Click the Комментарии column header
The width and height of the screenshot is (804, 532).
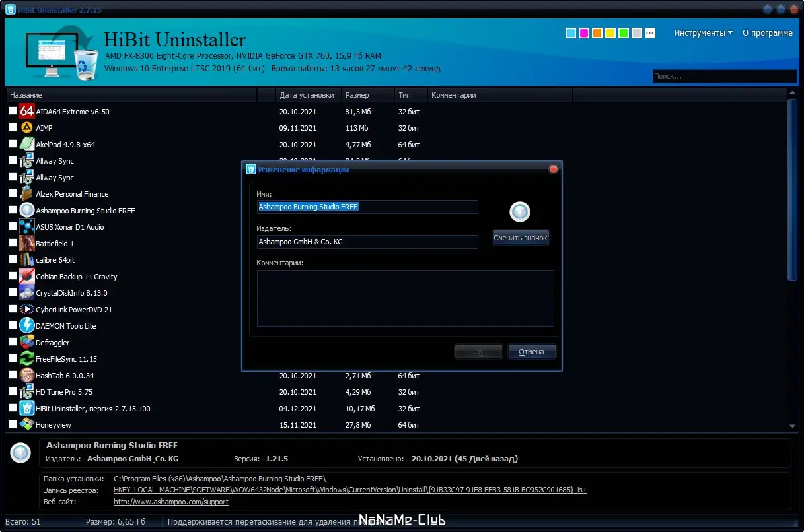tap(500, 95)
